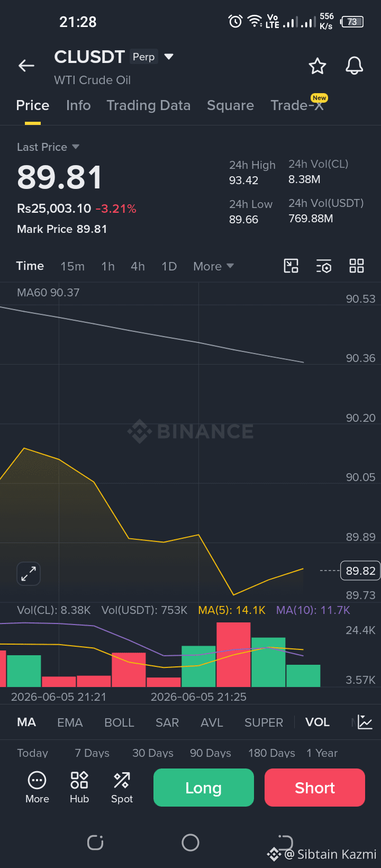Open the Trading Data tab
The image size is (381, 868).
tap(149, 105)
